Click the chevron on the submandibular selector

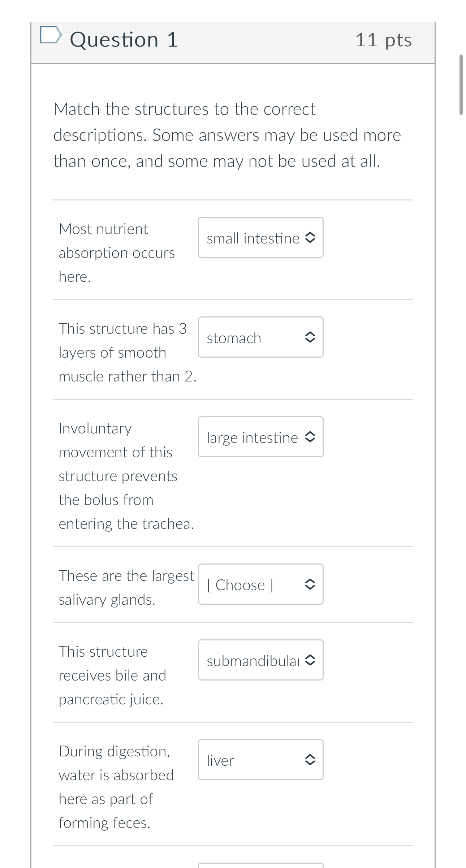(311, 660)
